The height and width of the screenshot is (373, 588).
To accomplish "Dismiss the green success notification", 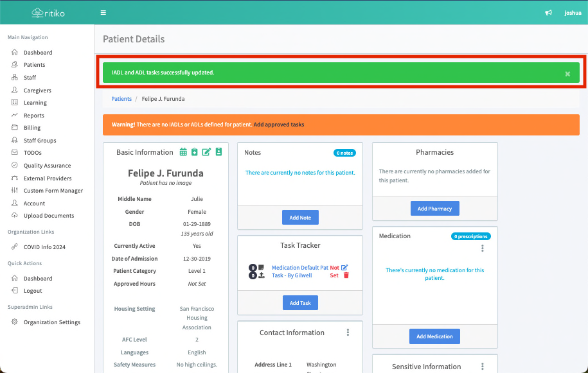I will point(567,74).
